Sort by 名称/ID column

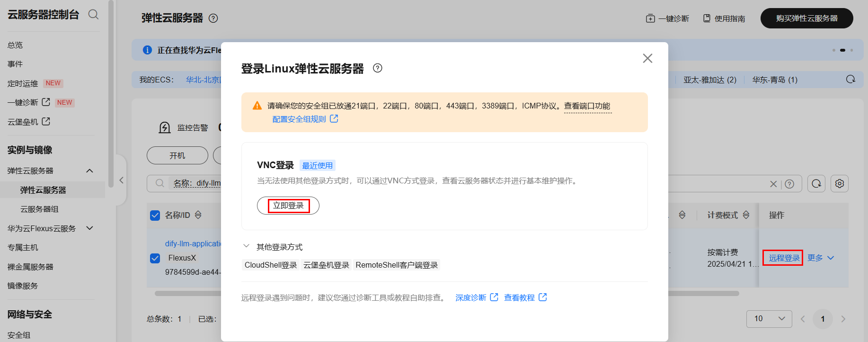point(198,215)
